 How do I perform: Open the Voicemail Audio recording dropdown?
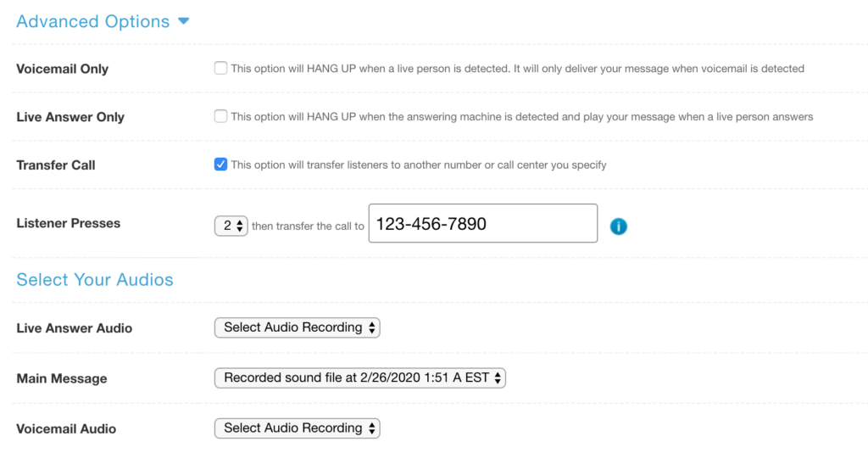click(x=298, y=428)
